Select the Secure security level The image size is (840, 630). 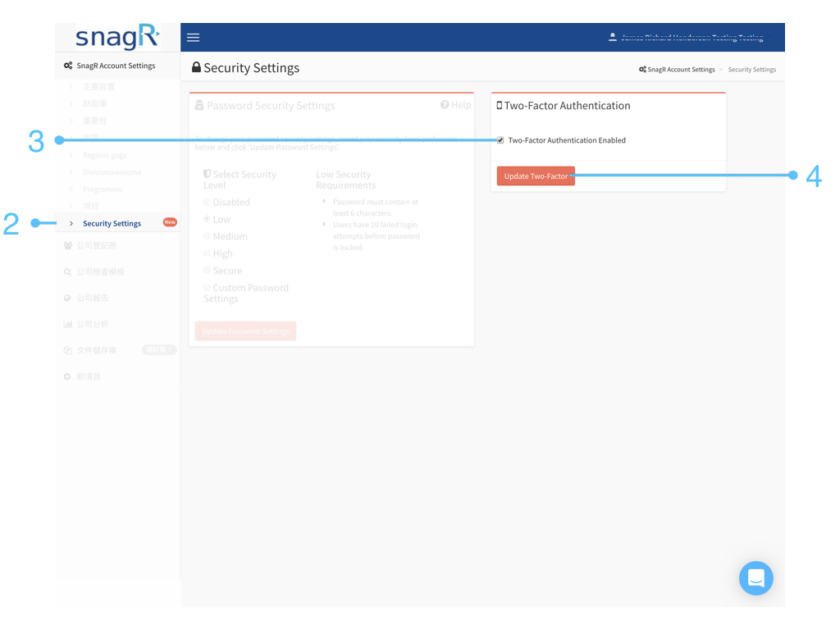pos(207,271)
